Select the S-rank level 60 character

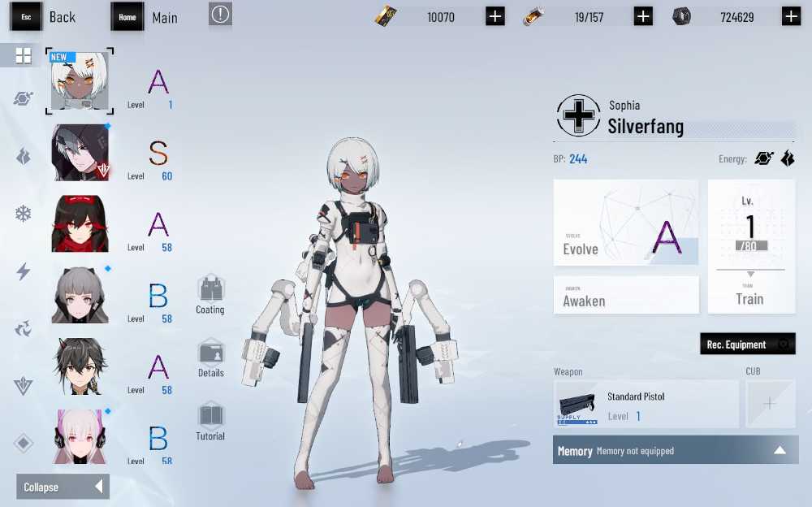(x=80, y=153)
